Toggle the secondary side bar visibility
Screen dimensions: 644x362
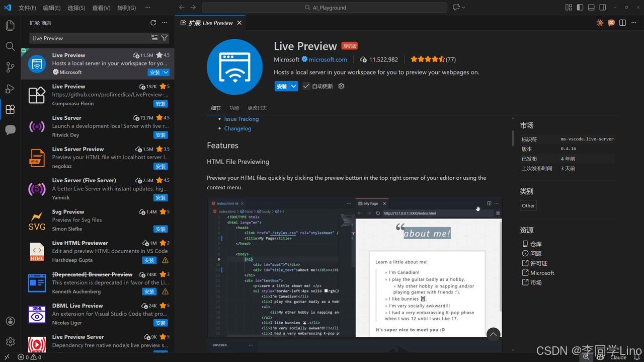click(x=603, y=8)
